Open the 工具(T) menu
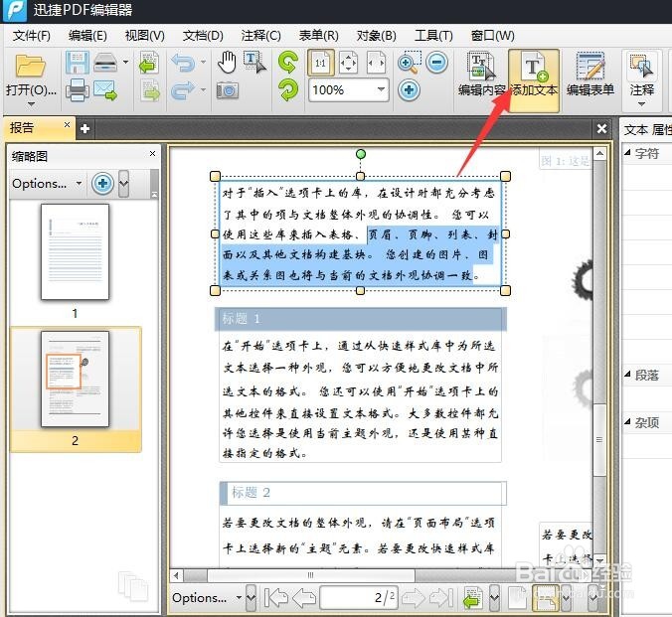Viewport: 672px width, 617px height. pyautogui.click(x=433, y=36)
